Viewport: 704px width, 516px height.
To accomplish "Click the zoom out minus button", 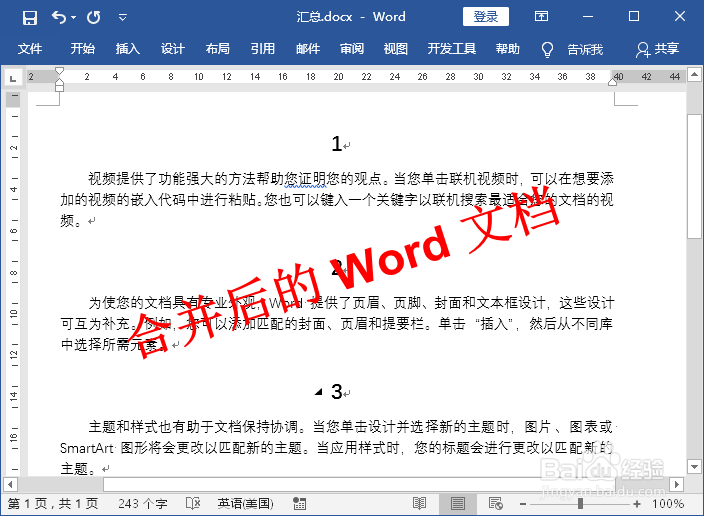I will point(523,504).
